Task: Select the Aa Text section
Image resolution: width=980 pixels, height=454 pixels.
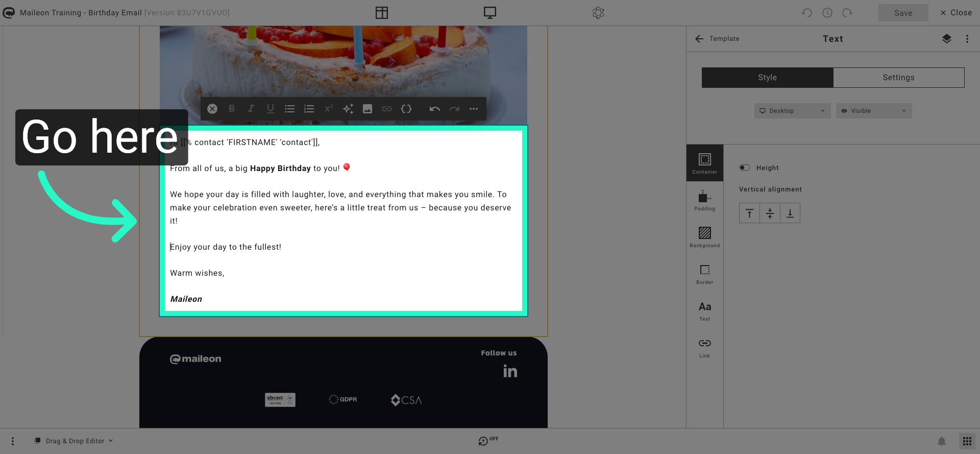Action: pyautogui.click(x=705, y=310)
